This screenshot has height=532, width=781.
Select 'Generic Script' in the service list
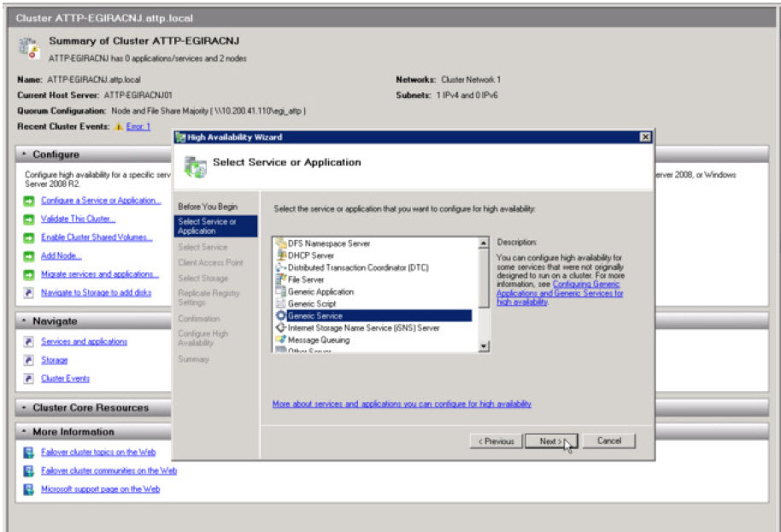(x=312, y=304)
